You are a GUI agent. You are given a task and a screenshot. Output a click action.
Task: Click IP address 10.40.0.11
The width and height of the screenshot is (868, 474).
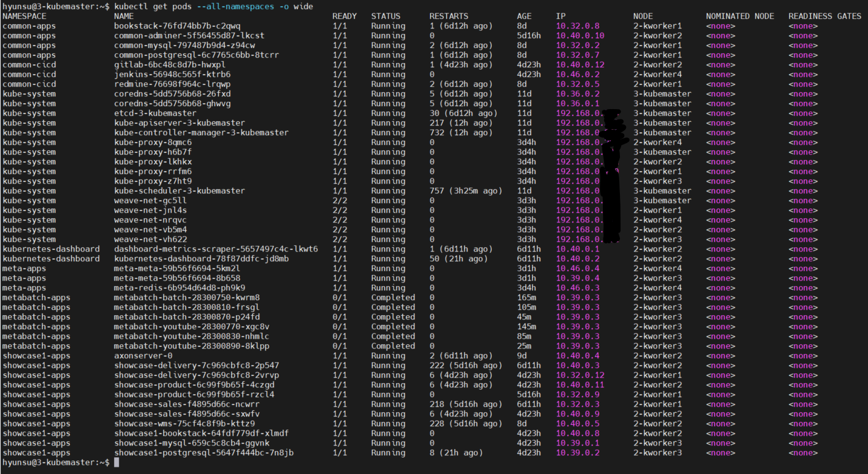(x=580, y=385)
